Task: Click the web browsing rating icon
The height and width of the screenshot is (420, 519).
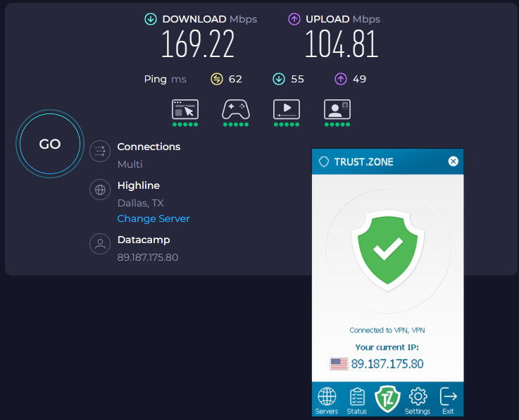Action: point(185,109)
